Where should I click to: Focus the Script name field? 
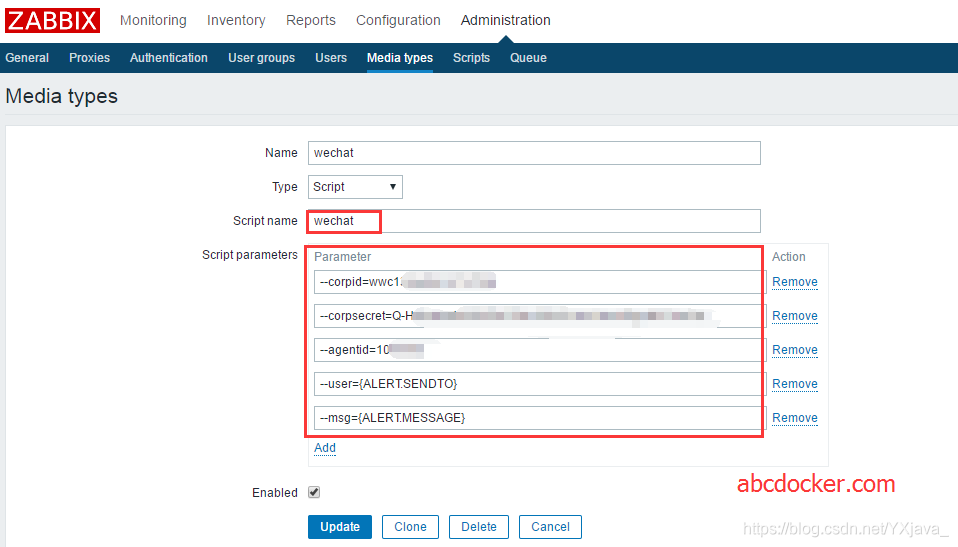tap(534, 221)
